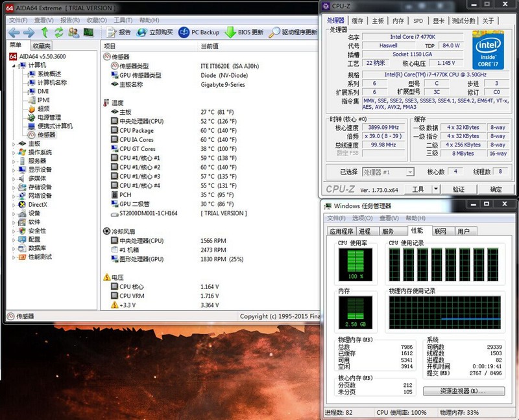The width and height of the screenshot is (519, 420).
Task: Click the green Refresh arrows toolbar icon
Action: coord(59,32)
